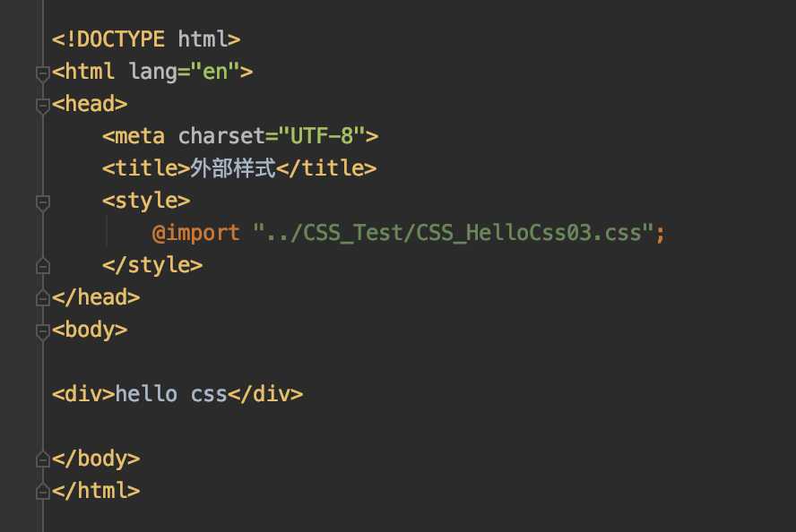Click the fold marker beside closing html tag
The image size is (796, 532).
point(43,492)
